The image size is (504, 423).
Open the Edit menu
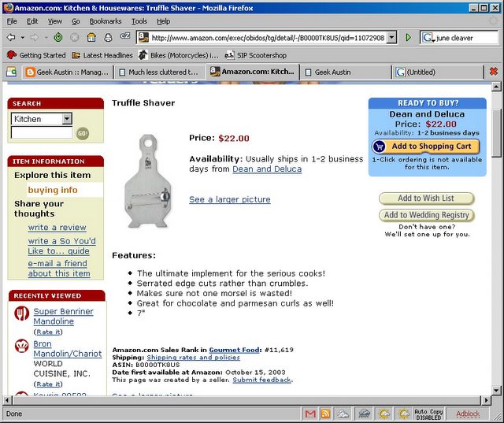32,21
